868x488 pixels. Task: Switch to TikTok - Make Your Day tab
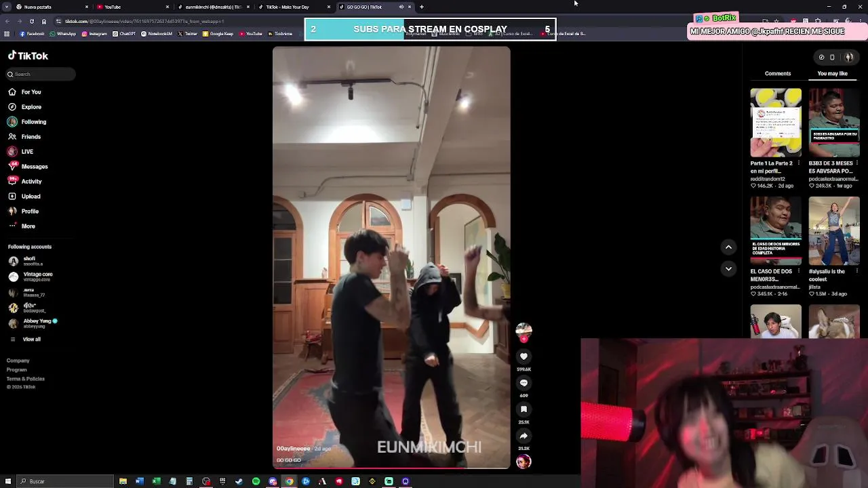coord(294,7)
